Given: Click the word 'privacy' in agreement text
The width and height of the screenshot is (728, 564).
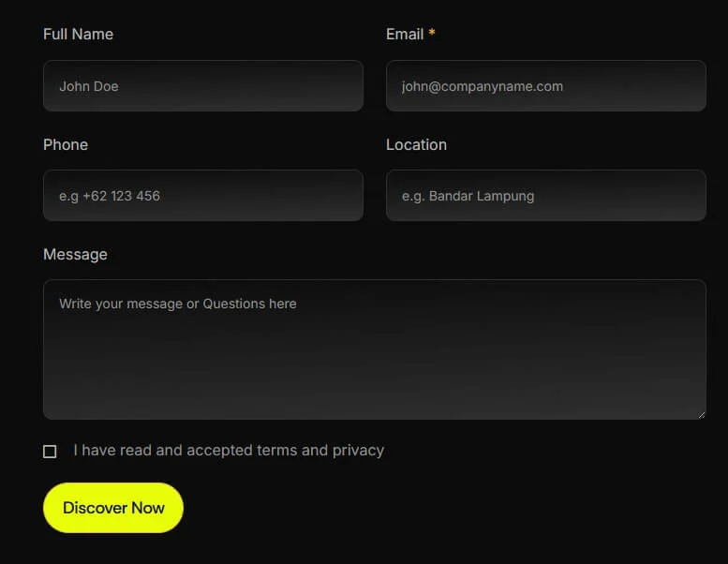Looking at the screenshot, I should coord(358,451).
